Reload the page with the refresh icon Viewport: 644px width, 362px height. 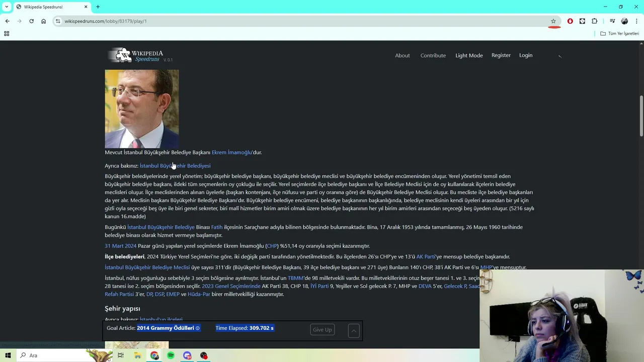point(31,21)
